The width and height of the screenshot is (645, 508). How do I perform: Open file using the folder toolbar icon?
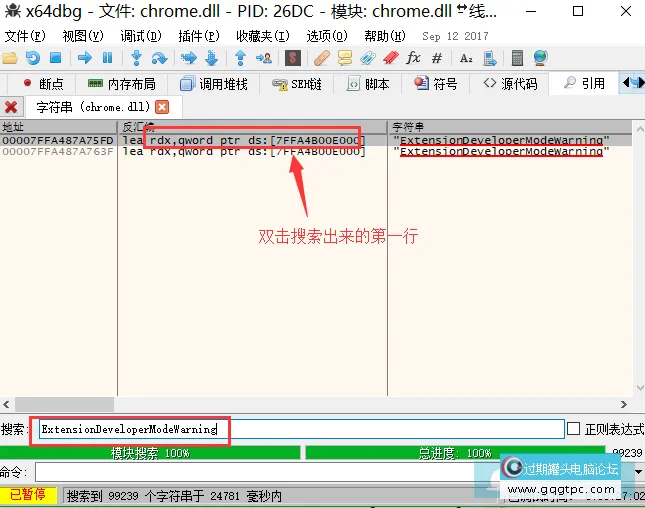coord(10,58)
